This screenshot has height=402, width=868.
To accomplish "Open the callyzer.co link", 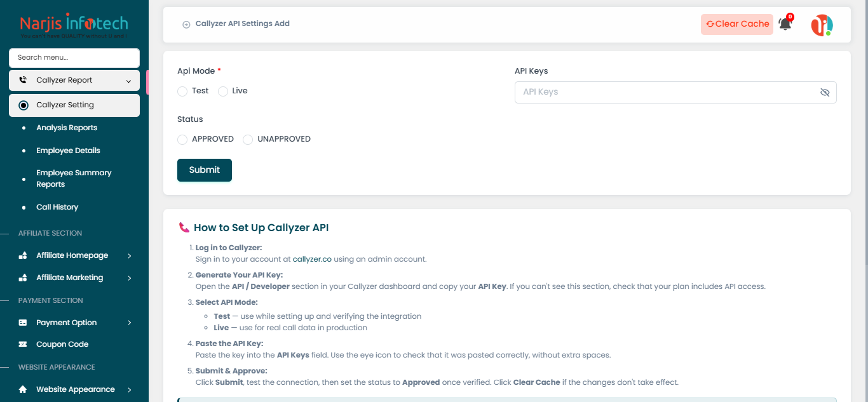I will click(x=312, y=259).
